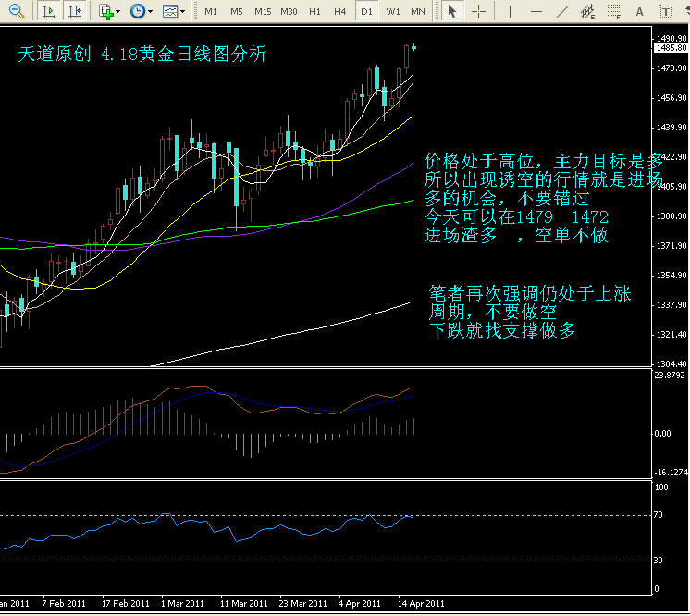Click the 1473.90 price axis label

(x=672, y=68)
